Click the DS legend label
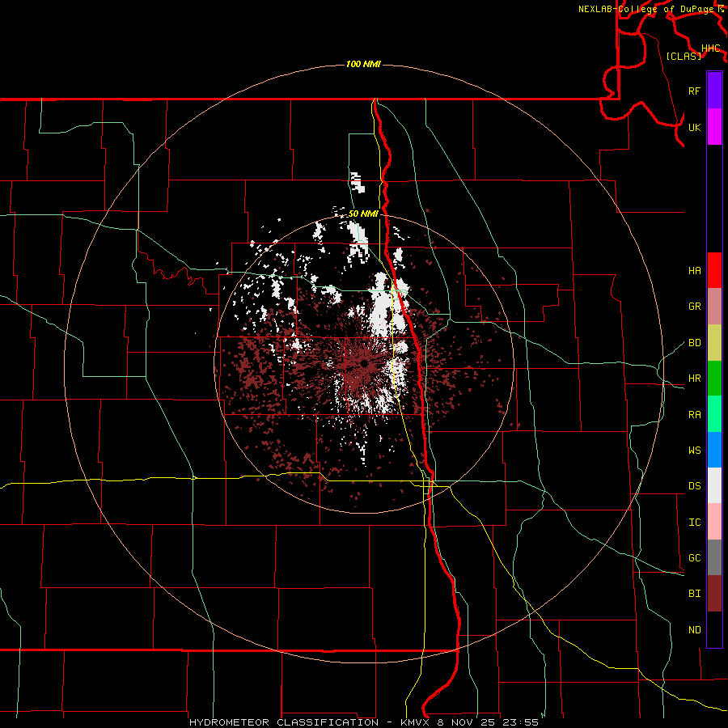 (x=694, y=486)
